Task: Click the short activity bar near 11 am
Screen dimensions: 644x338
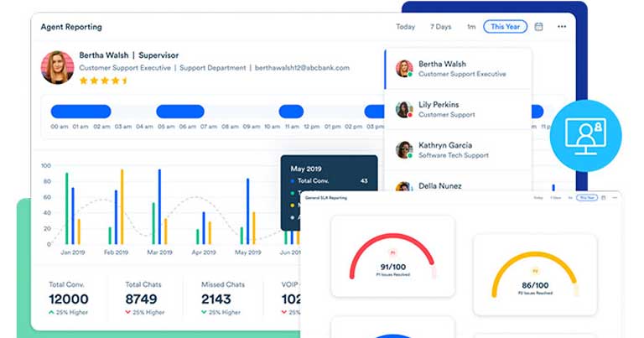Action: (x=291, y=112)
